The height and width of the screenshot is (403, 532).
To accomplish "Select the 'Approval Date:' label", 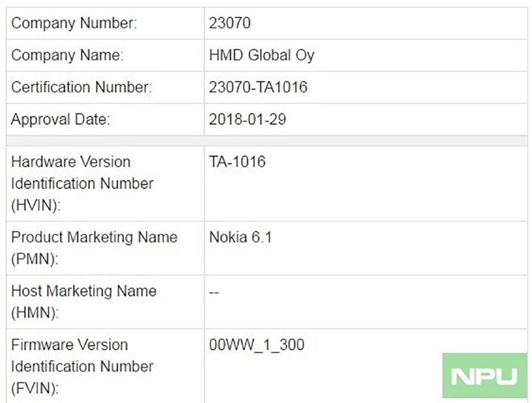I will pos(61,120).
